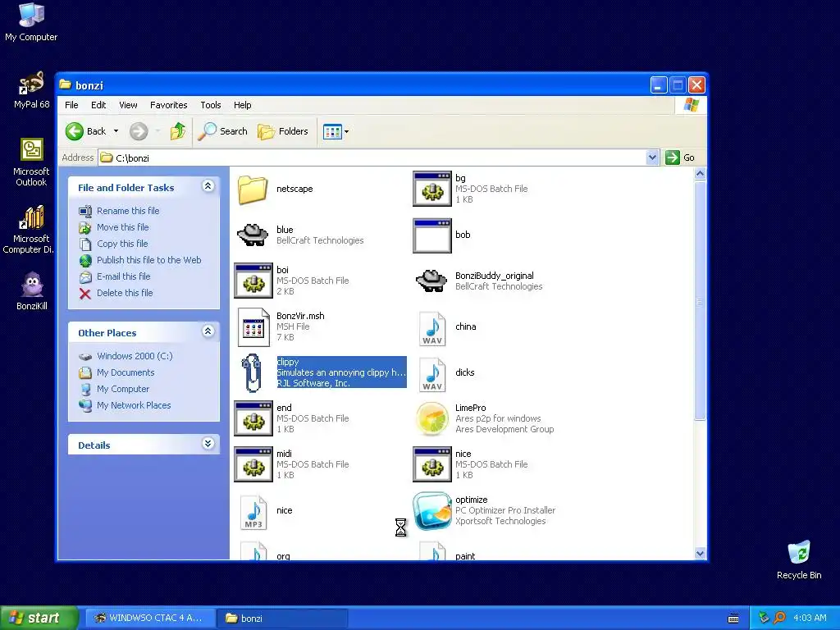
Task: Open the netscape folder icon
Action: (x=253, y=189)
